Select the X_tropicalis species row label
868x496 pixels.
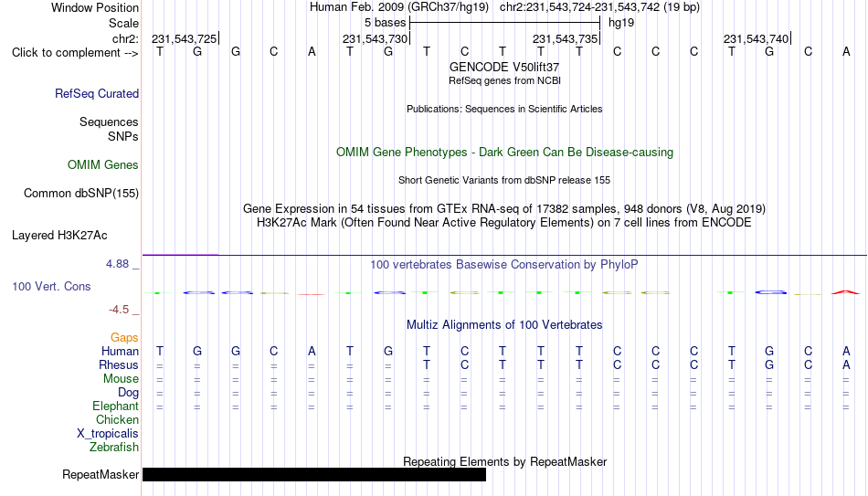tap(108, 434)
